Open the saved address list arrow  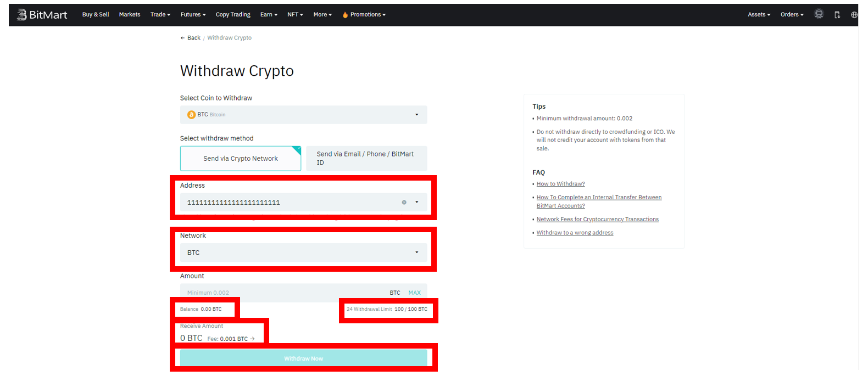coord(417,203)
